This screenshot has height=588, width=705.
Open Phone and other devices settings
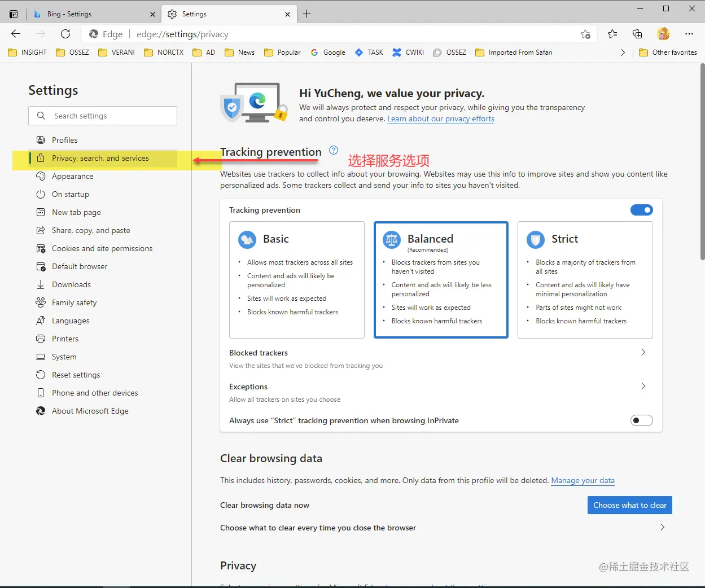(103, 393)
